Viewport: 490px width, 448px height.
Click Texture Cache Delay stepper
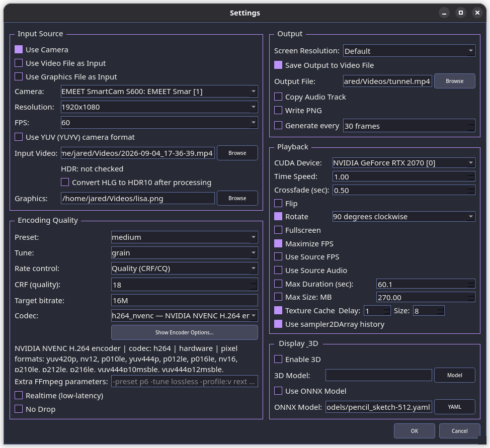coord(386,311)
